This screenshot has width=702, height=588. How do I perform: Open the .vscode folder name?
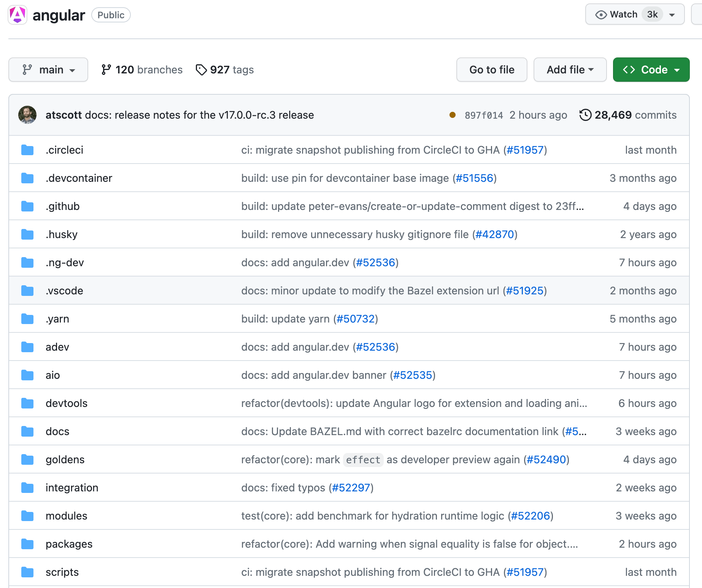pyautogui.click(x=64, y=291)
